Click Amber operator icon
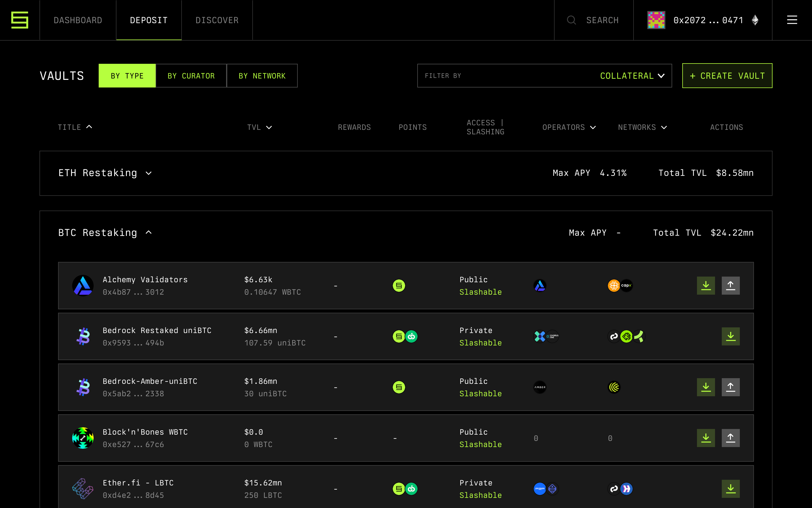 tap(540, 387)
